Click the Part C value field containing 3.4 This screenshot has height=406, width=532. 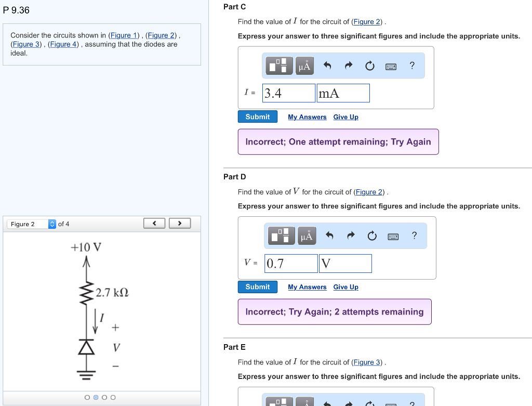point(289,93)
